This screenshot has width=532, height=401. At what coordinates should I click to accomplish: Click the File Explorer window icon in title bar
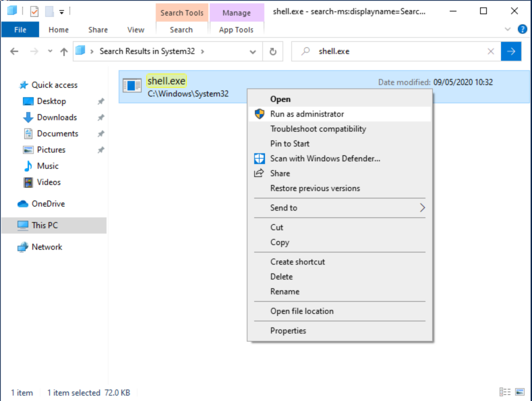click(x=12, y=11)
